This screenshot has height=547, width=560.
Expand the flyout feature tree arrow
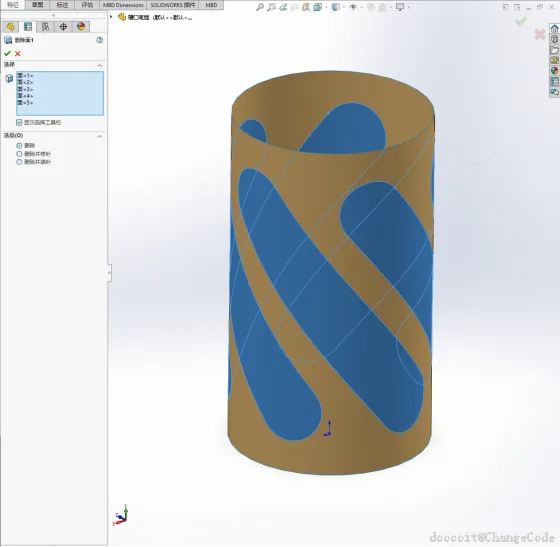[x=111, y=17]
